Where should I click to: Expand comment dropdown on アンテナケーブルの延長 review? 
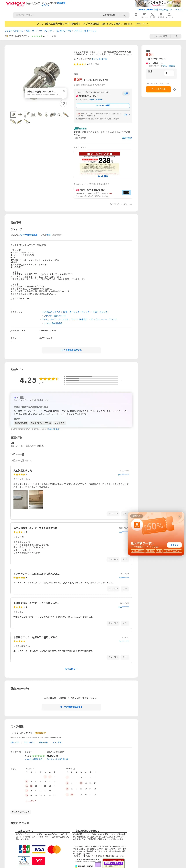tap(125, 588)
